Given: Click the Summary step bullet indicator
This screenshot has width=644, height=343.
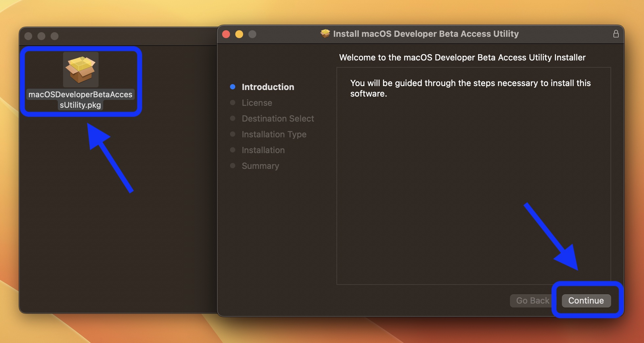Looking at the screenshot, I should [x=233, y=165].
